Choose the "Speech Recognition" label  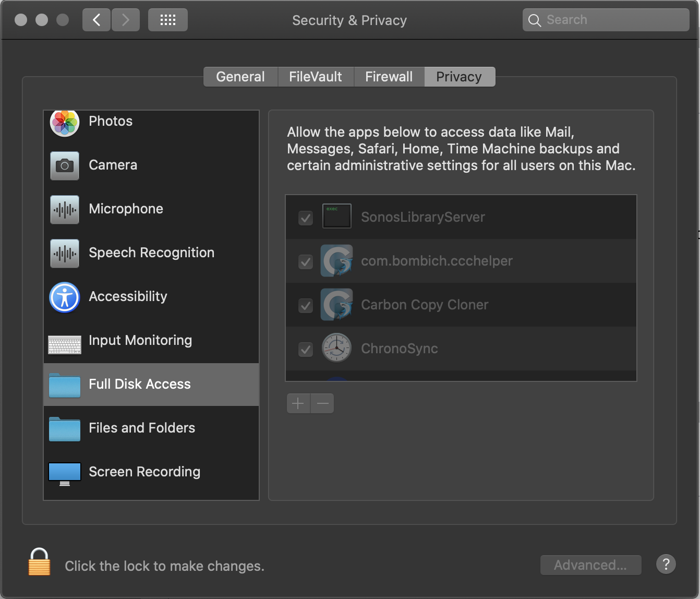click(152, 253)
